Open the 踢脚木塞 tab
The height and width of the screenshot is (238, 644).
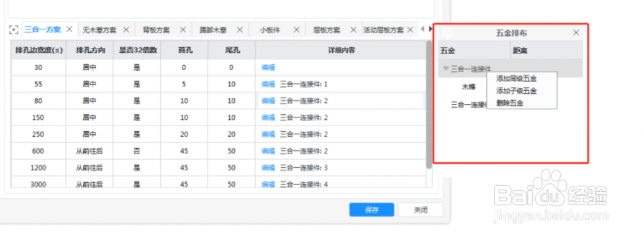point(213,30)
